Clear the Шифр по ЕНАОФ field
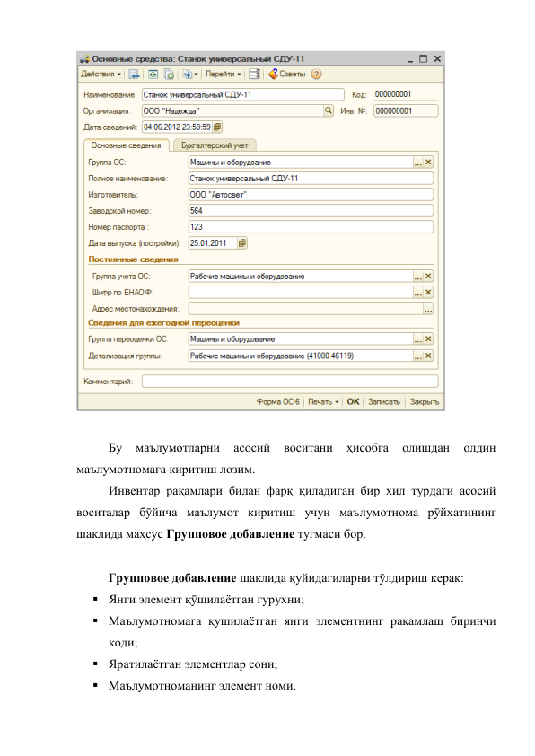 [428, 293]
